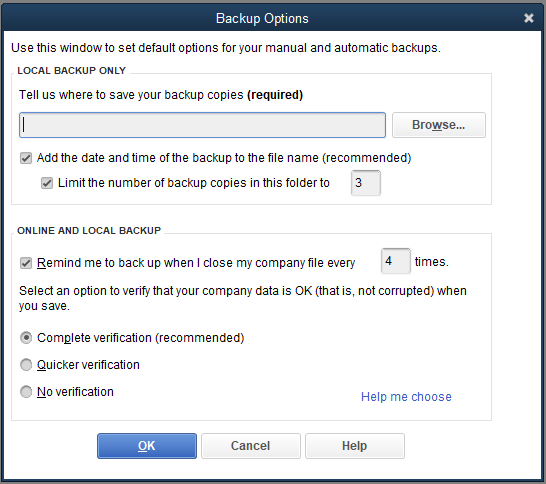Click the backup location path field
546x484 pixels.
[202, 125]
